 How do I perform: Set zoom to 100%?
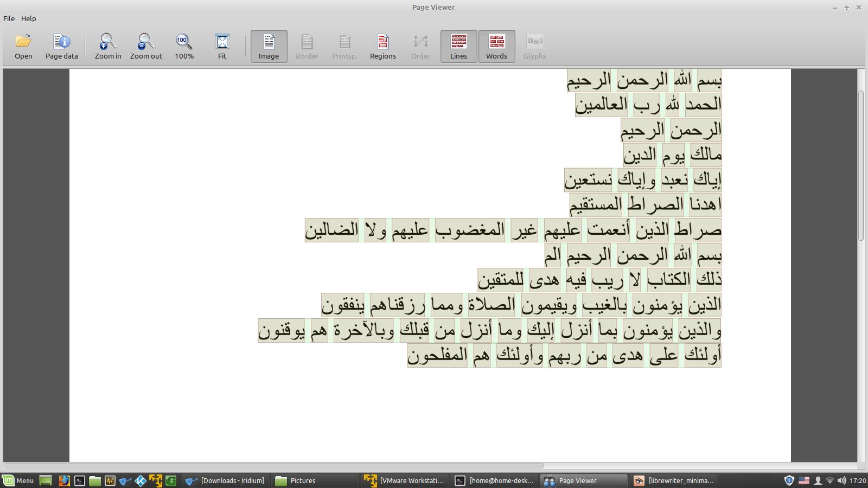pyautogui.click(x=184, y=46)
